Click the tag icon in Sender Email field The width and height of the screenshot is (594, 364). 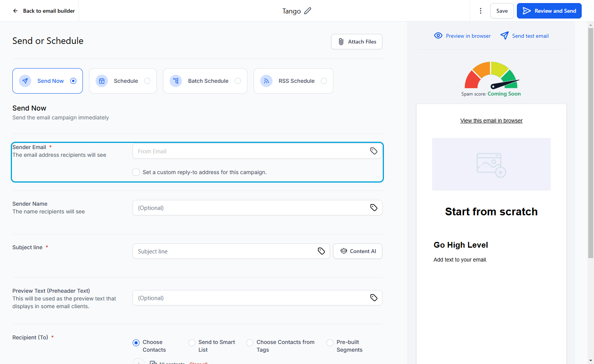[x=374, y=151]
